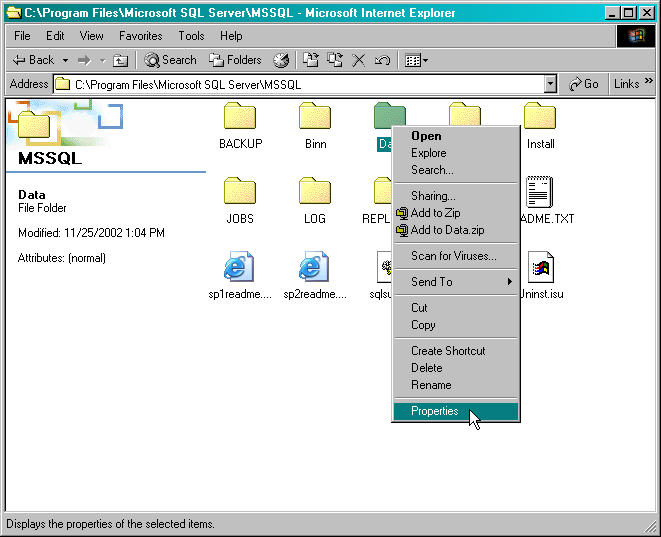Image resolution: width=661 pixels, height=537 pixels.
Task: Choose Properties in the context menu
Action: tap(455, 411)
